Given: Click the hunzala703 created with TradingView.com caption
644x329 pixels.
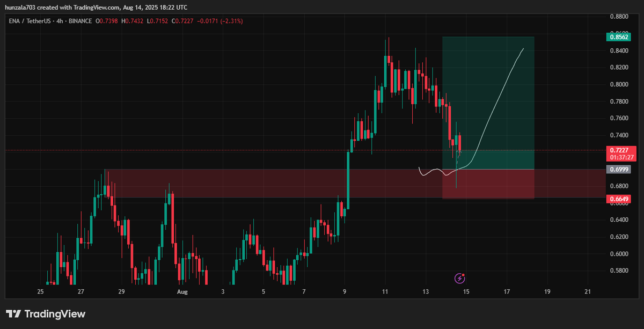Looking at the screenshot, I should coord(97,8).
